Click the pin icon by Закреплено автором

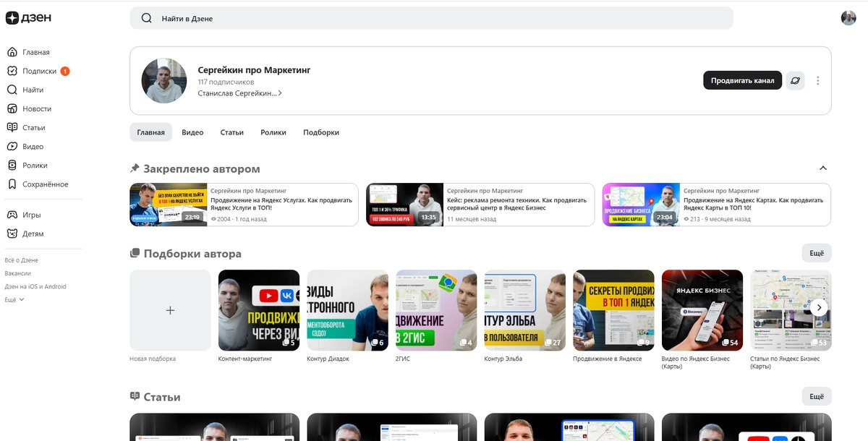point(135,168)
